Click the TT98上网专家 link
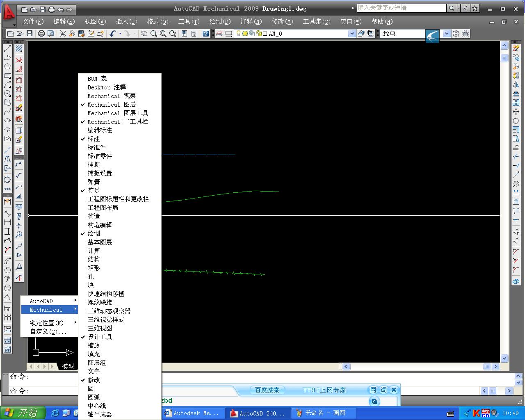The width and height of the screenshot is (525, 420). [324, 390]
